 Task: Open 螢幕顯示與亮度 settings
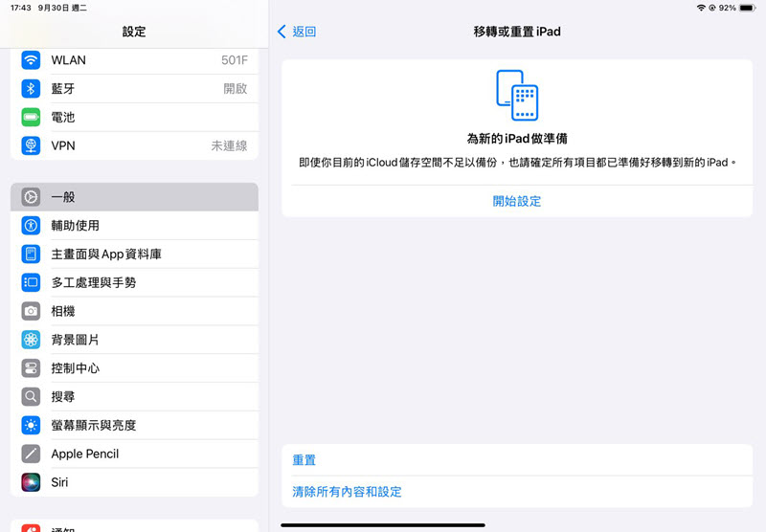[x=134, y=425]
